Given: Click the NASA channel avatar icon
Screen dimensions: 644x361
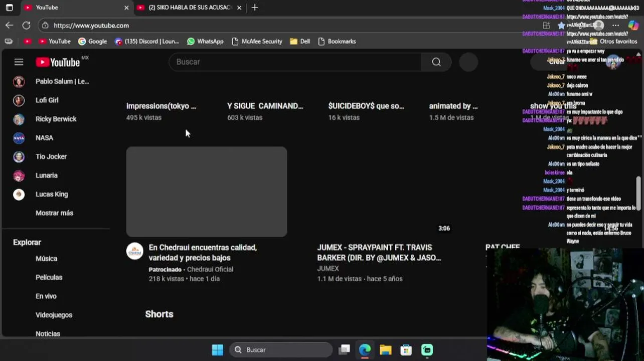Looking at the screenshot, I should click(x=19, y=138).
